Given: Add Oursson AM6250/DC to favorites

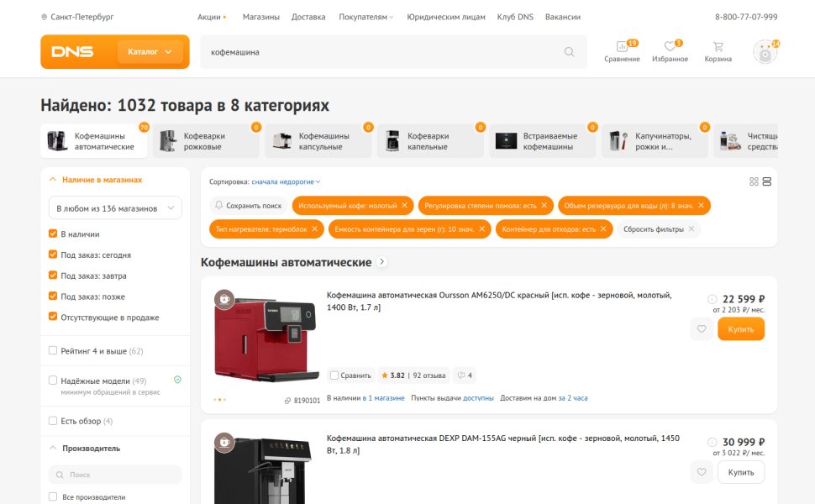Looking at the screenshot, I should 702,329.
